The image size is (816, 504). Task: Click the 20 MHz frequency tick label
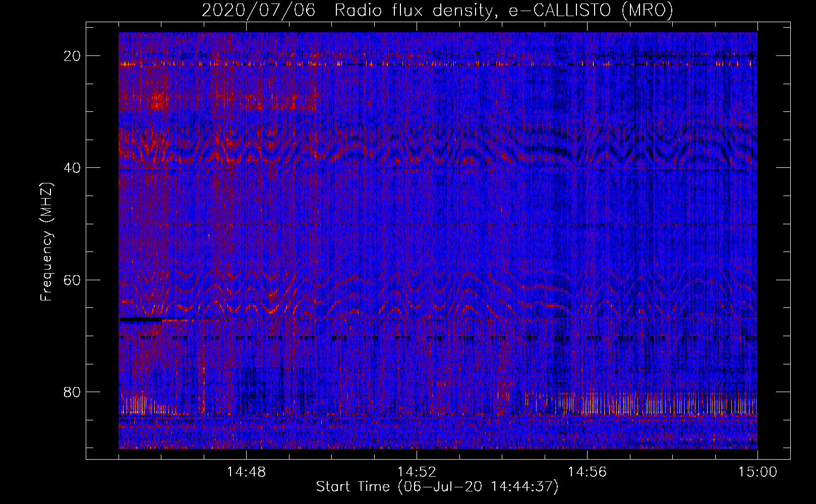coord(73,56)
